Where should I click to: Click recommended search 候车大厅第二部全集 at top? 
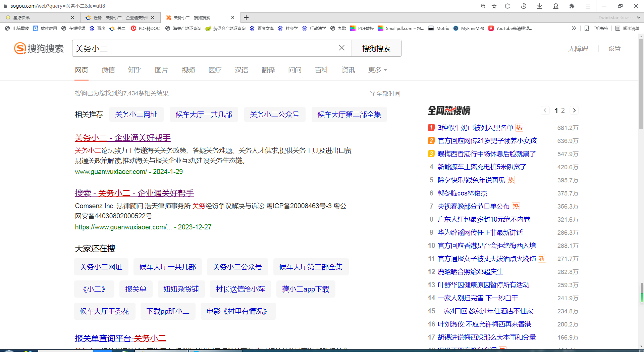[349, 115]
